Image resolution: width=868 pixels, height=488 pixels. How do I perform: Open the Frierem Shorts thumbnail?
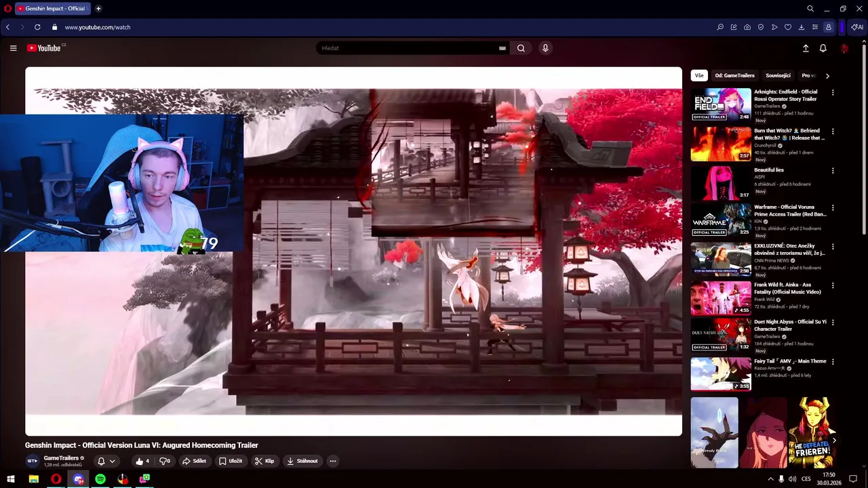[812, 432]
